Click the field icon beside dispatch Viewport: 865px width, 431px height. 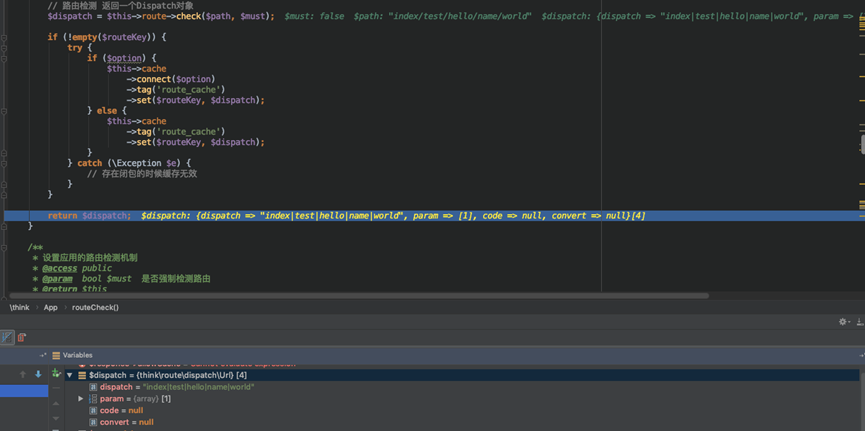click(x=93, y=387)
